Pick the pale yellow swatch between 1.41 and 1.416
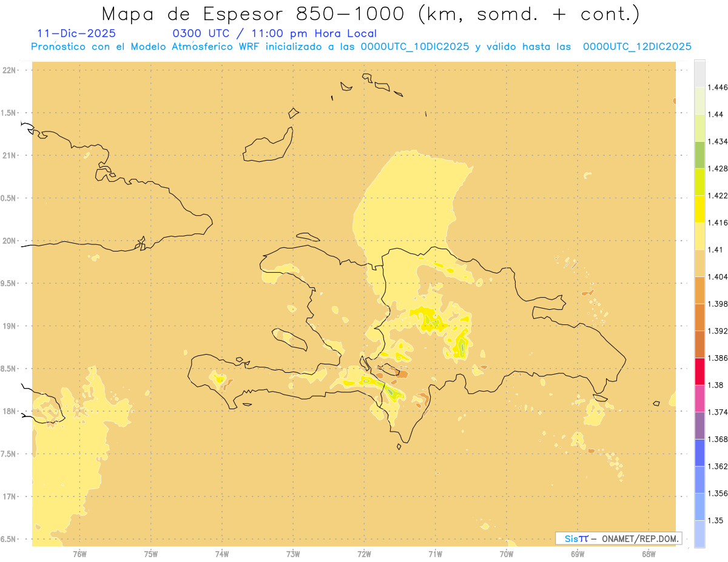This screenshot has width=728, height=562. pos(699,236)
